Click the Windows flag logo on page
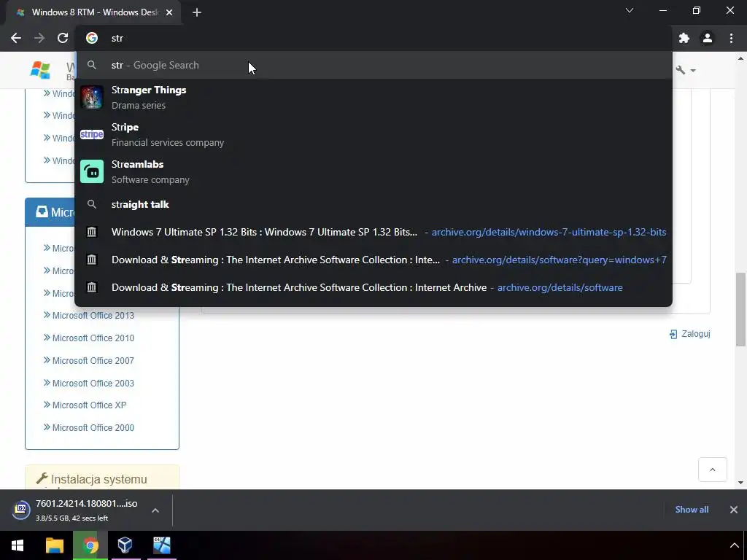 [x=40, y=70]
